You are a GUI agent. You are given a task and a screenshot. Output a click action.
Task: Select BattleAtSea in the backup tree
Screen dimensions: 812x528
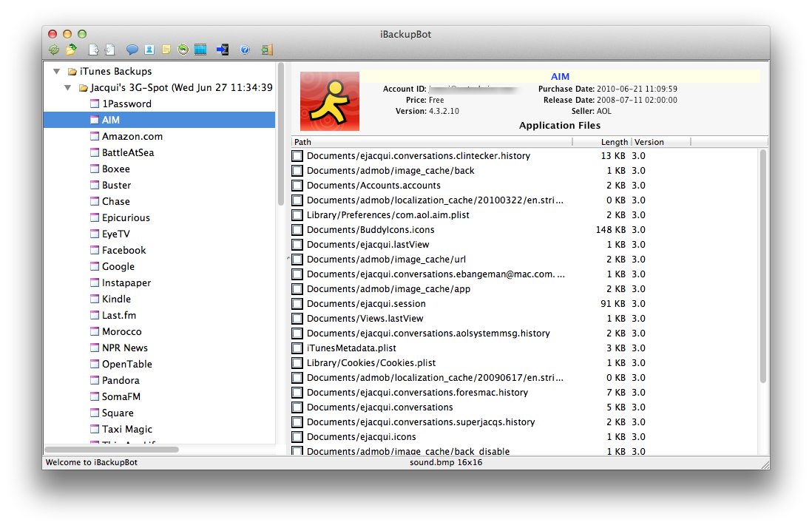[128, 152]
